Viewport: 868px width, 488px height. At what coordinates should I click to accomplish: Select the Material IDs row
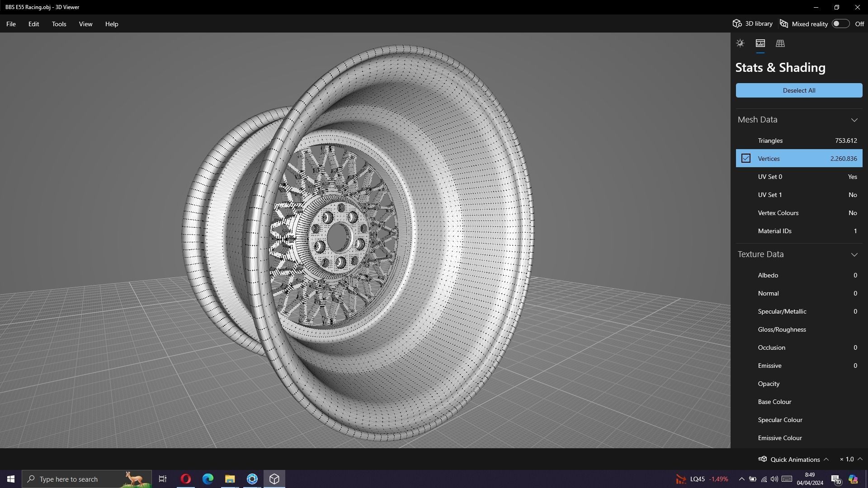[799, 231]
